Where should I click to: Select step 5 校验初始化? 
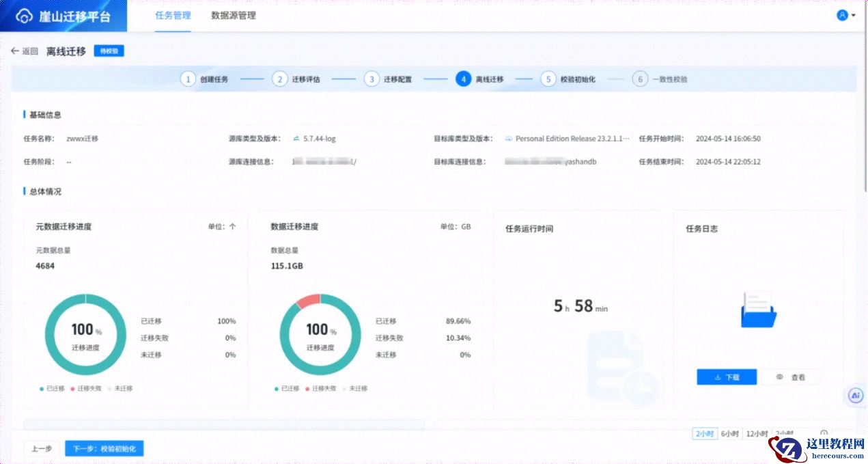click(x=568, y=79)
